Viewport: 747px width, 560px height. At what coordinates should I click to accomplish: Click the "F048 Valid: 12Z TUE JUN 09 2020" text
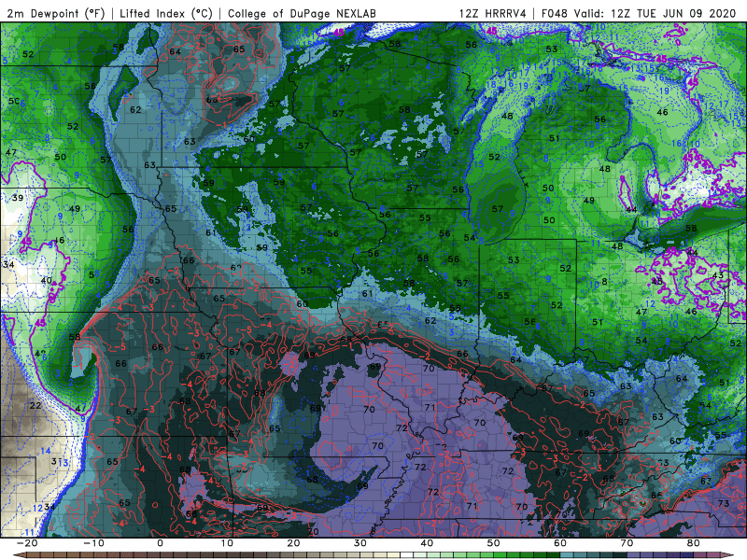pos(639,13)
